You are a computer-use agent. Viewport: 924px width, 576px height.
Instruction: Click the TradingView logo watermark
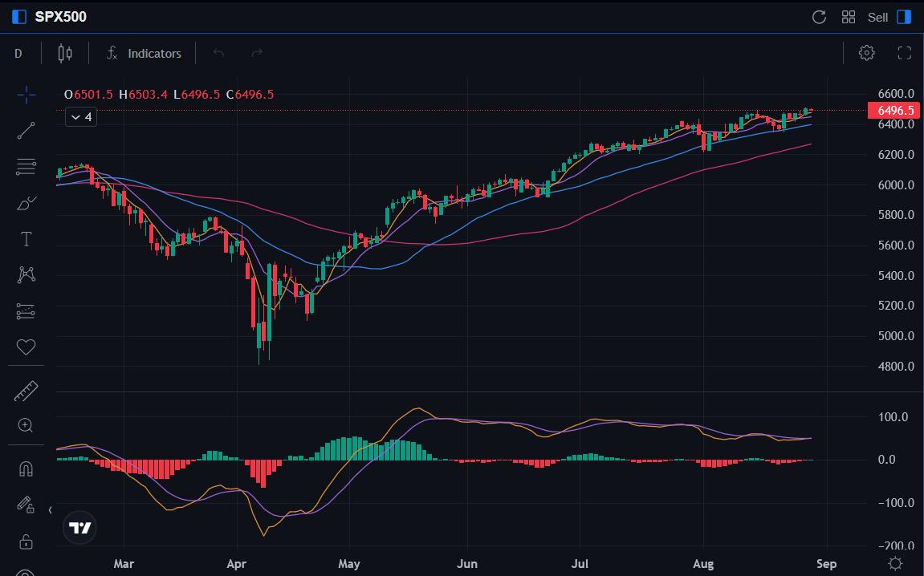tap(79, 527)
